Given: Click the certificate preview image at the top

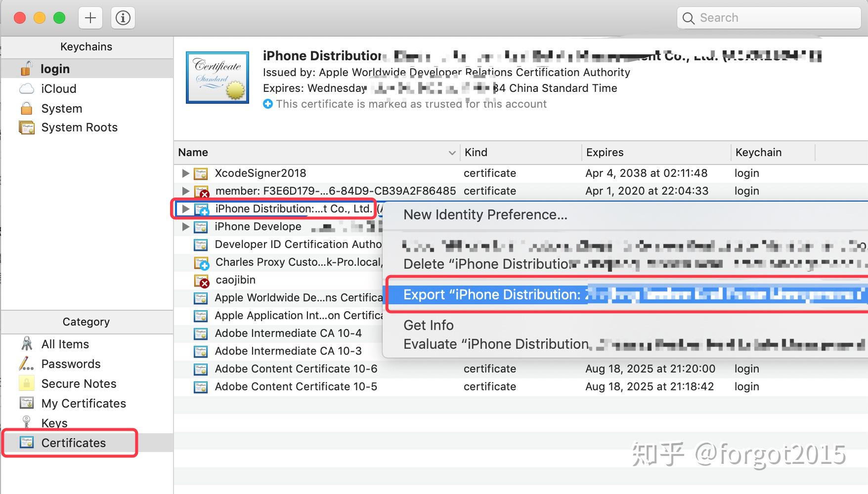Looking at the screenshot, I should 217,77.
